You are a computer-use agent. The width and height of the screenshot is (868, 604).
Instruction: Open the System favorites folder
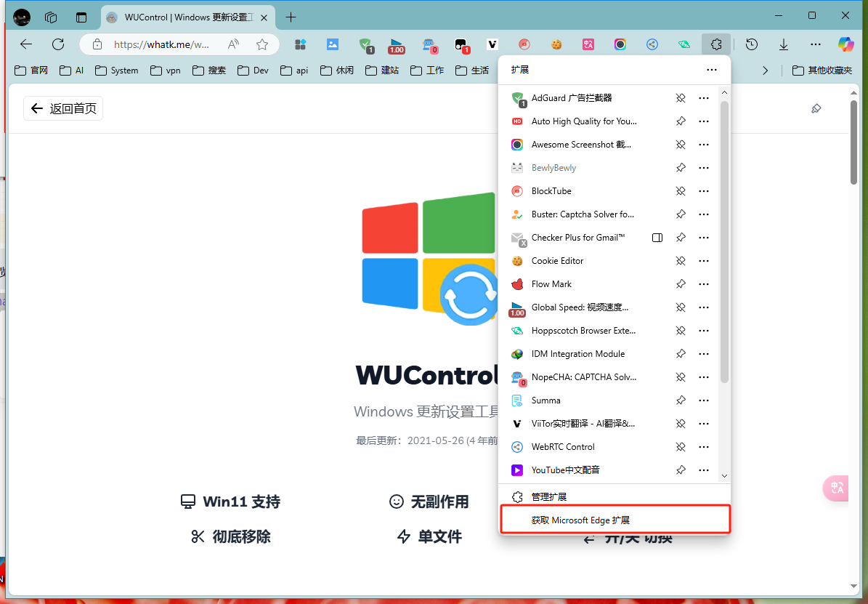point(117,71)
